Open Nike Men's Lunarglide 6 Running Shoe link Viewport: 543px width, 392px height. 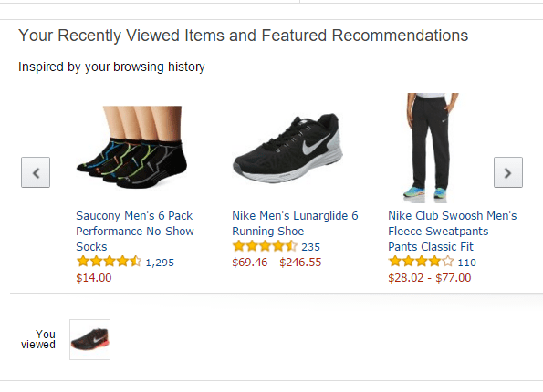point(295,223)
